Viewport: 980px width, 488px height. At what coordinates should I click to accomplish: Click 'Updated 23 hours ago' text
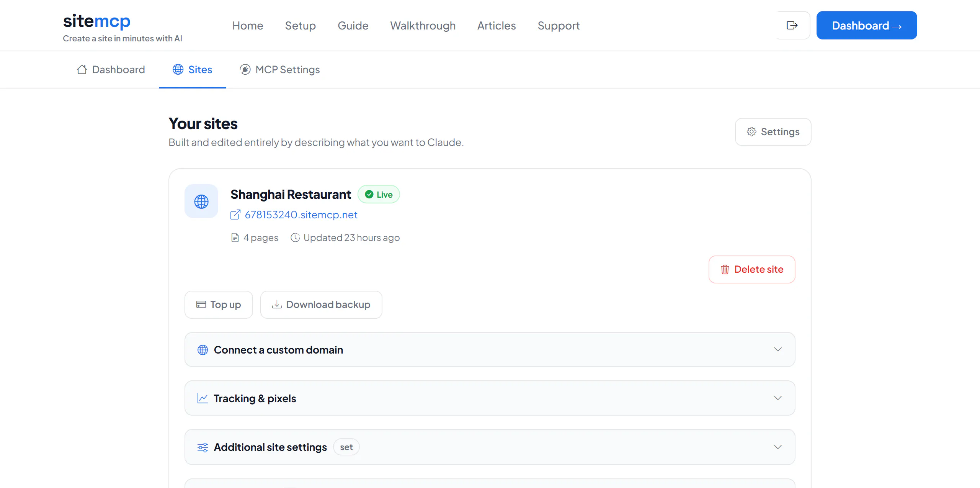point(352,238)
